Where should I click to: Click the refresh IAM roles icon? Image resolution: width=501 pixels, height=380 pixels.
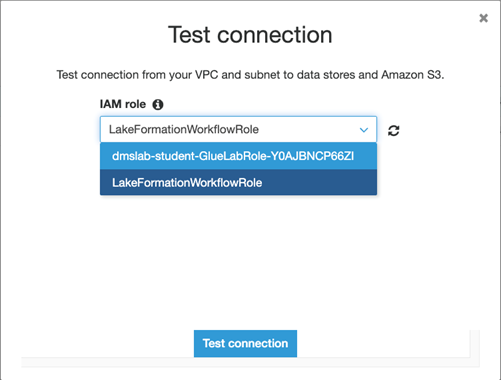click(x=394, y=131)
